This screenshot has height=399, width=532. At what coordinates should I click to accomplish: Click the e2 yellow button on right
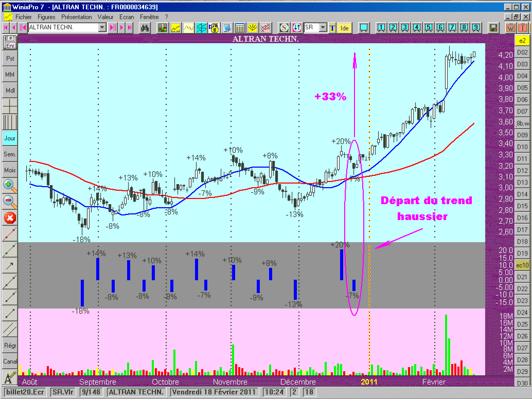522,40
